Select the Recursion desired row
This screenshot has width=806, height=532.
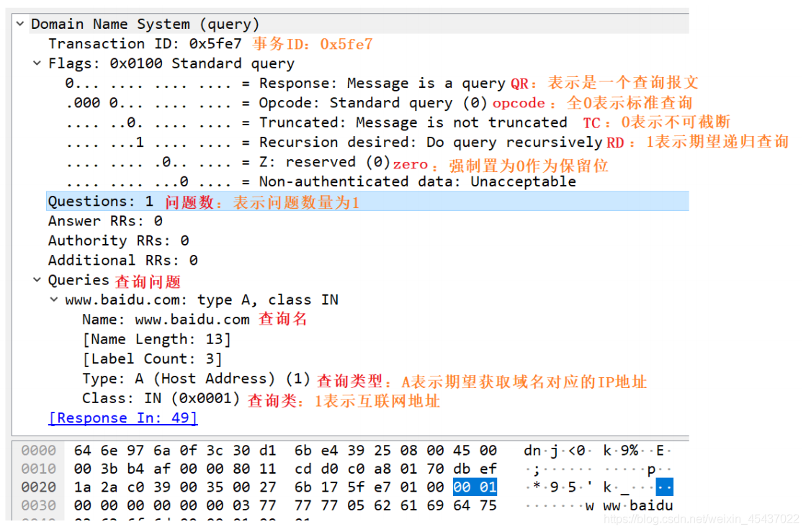tap(333, 143)
